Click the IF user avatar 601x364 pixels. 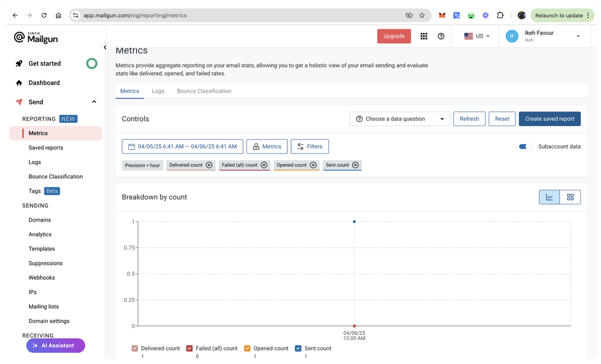click(x=512, y=36)
